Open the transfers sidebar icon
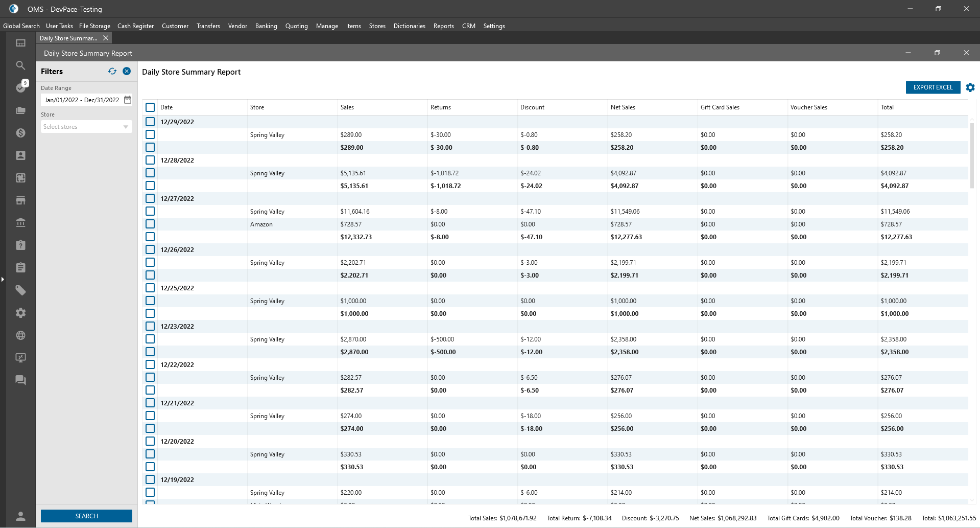Screen dimensions: 980x528 pyautogui.click(x=20, y=178)
